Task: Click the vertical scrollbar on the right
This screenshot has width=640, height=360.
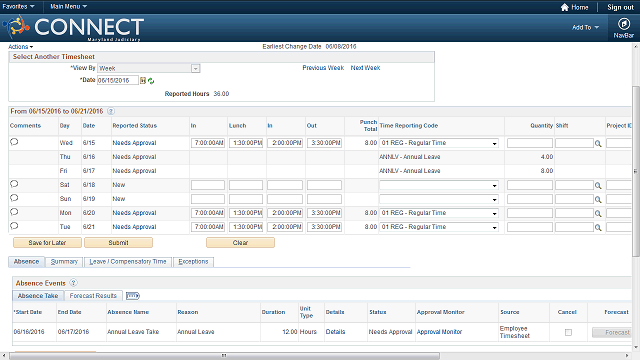Action: [x=636, y=171]
